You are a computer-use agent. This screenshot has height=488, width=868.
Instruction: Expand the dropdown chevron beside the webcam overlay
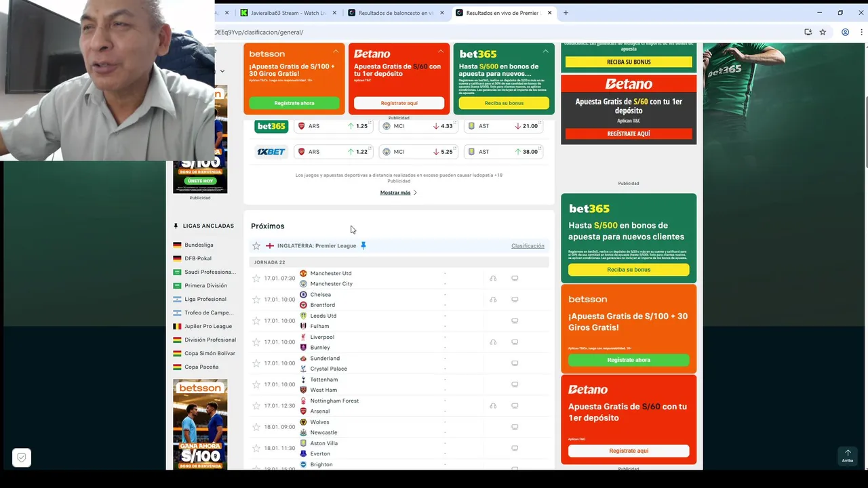coord(222,71)
